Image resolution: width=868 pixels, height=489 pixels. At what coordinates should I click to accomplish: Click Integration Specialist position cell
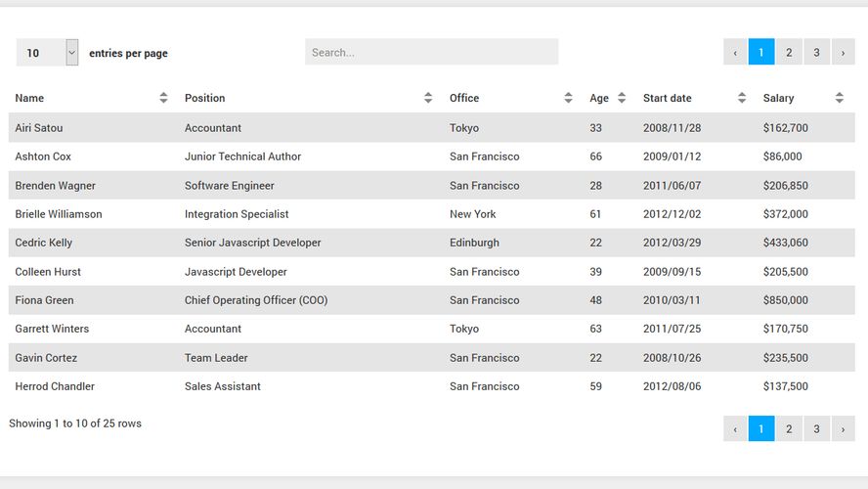pos(237,214)
